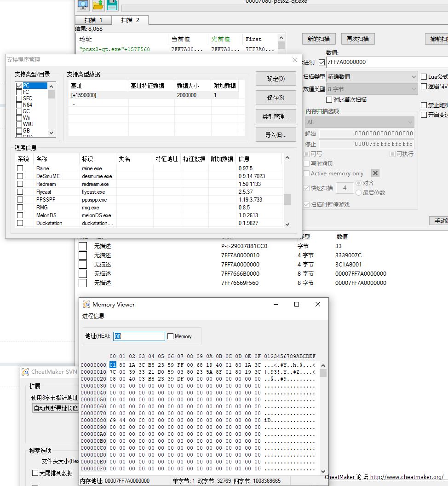Open the cheatmaker.org forum link
The image size is (448, 486).
407,477
